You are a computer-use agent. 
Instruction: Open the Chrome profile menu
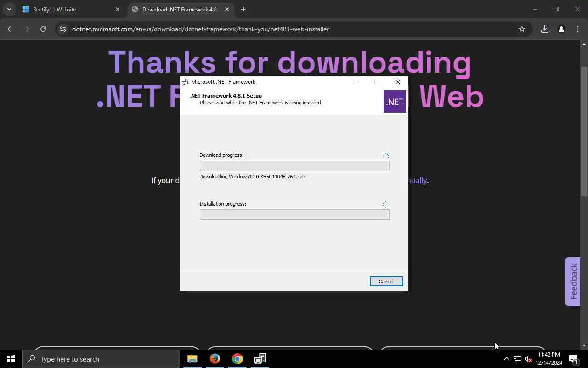(x=561, y=29)
